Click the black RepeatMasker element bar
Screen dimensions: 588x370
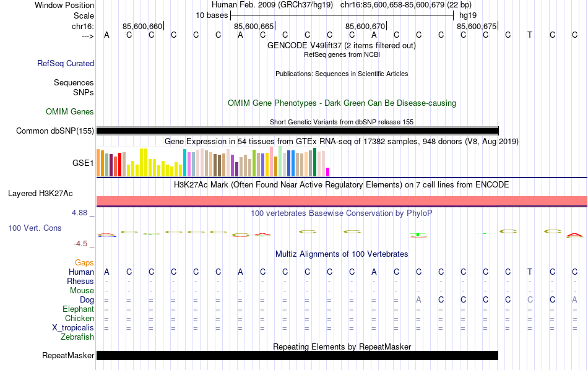pos(297,355)
